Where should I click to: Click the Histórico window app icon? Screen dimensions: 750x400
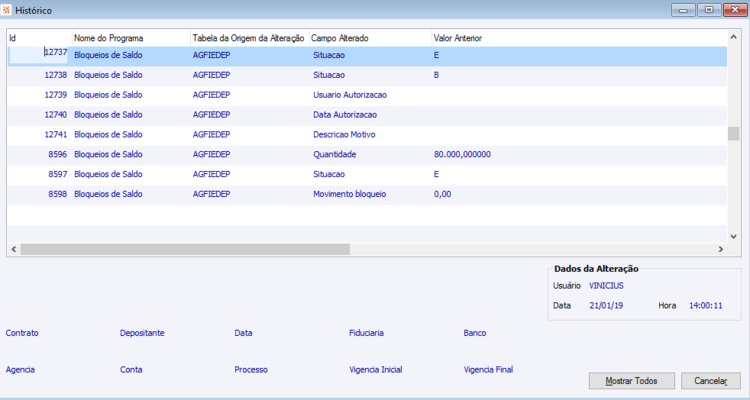6,10
